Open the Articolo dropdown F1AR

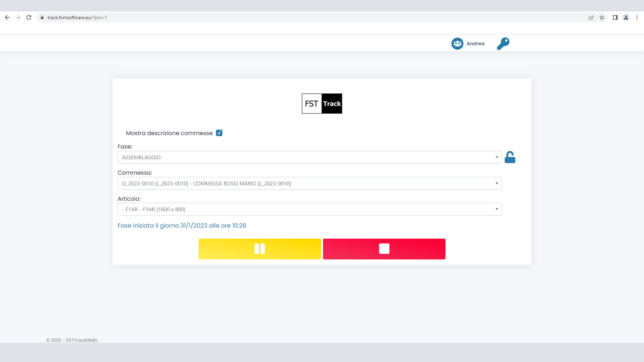click(309, 209)
